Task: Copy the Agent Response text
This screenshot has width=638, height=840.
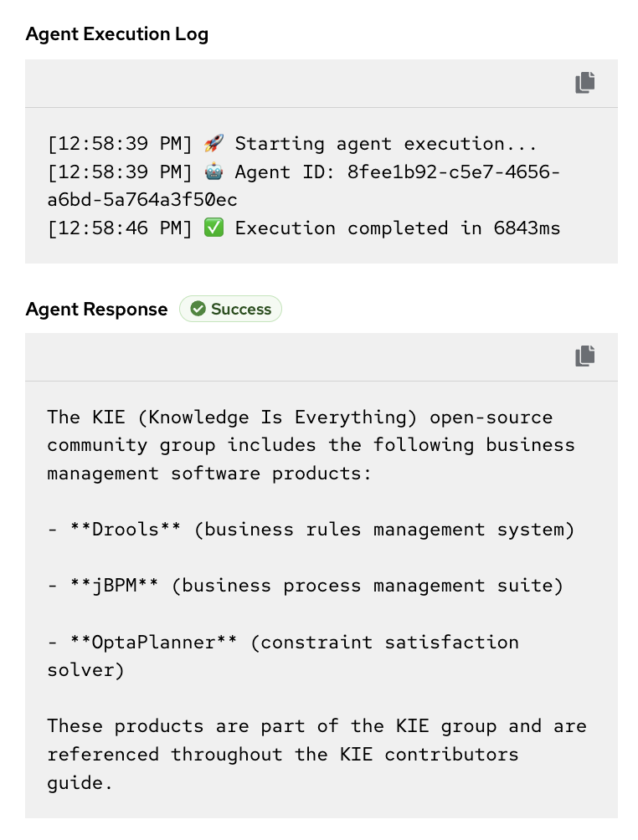Action: (x=584, y=356)
